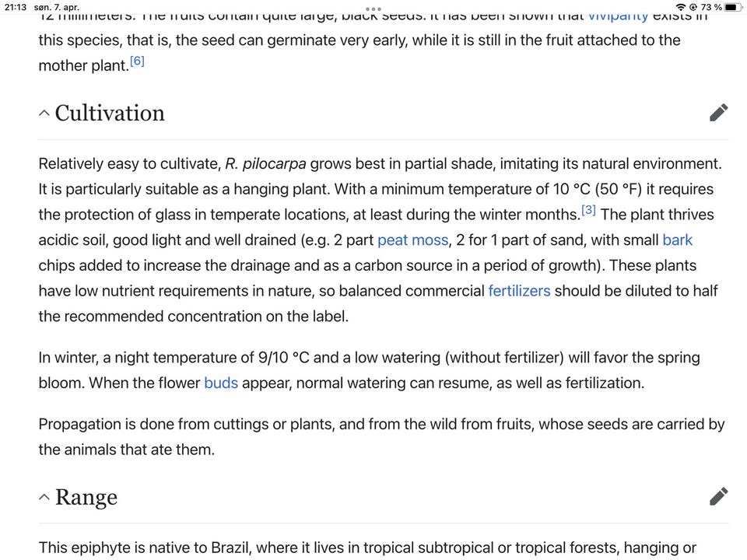Follow the fertilizers link
Image resolution: width=747 pixels, height=560 pixels.
point(519,290)
